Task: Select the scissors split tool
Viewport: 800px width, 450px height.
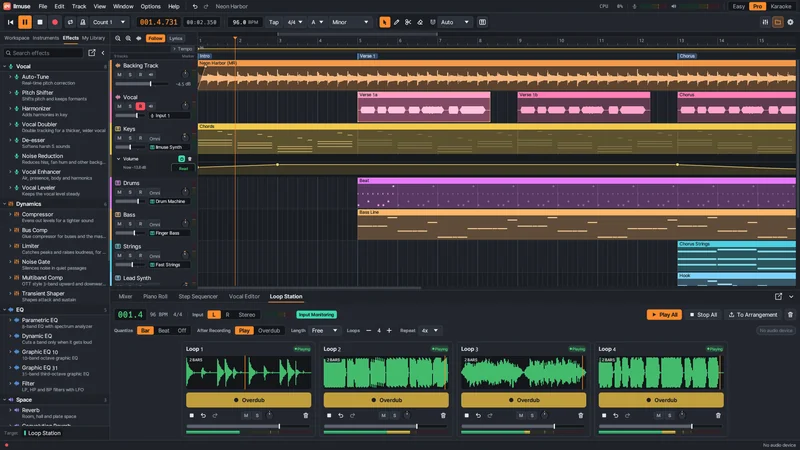Action: point(408,22)
